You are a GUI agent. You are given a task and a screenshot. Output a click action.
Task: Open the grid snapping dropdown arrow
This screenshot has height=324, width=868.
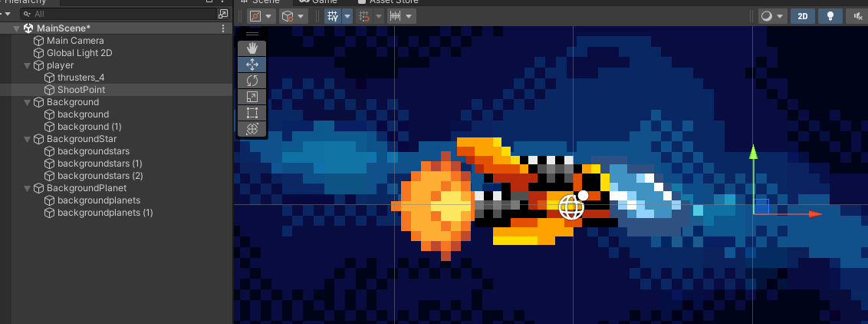pyautogui.click(x=379, y=17)
